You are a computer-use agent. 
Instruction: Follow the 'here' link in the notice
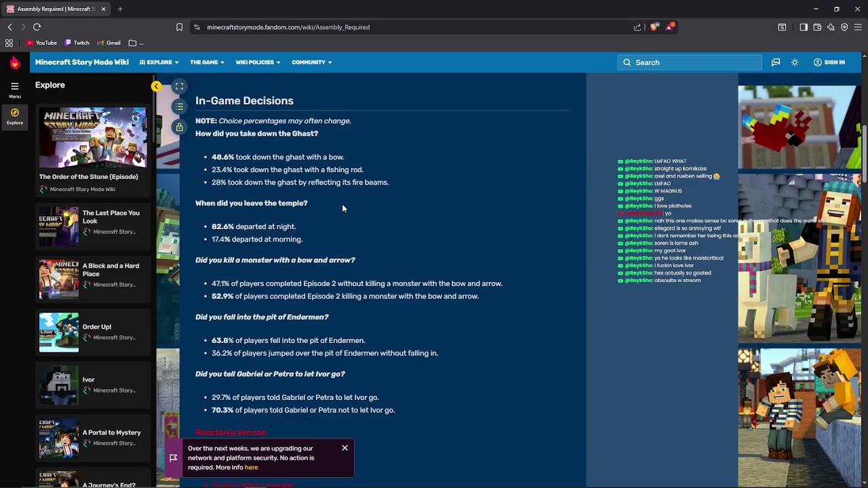coord(251,468)
